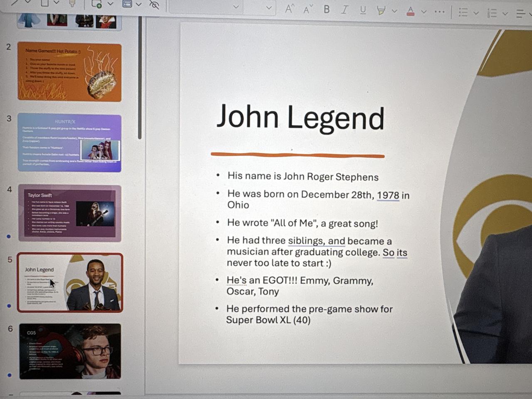Viewport: 532px width, 399px height.
Task: Expand the Layout dropdown arrow
Action: pos(139,5)
